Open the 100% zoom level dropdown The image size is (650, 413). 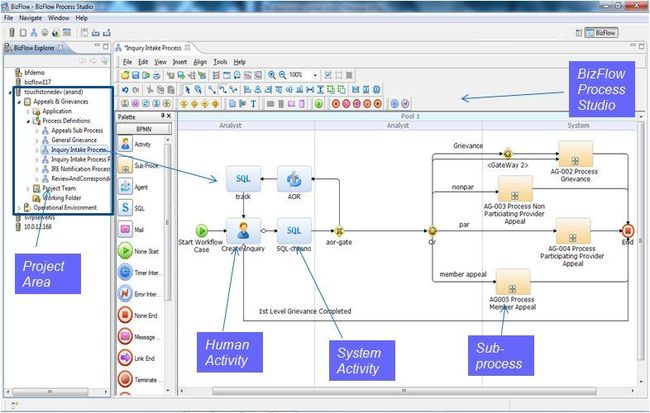coord(315,75)
